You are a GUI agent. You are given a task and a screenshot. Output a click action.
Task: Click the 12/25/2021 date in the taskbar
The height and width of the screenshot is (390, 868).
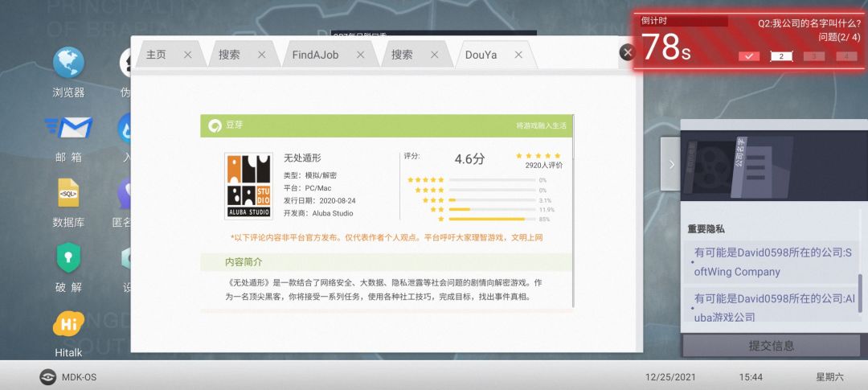click(670, 377)
